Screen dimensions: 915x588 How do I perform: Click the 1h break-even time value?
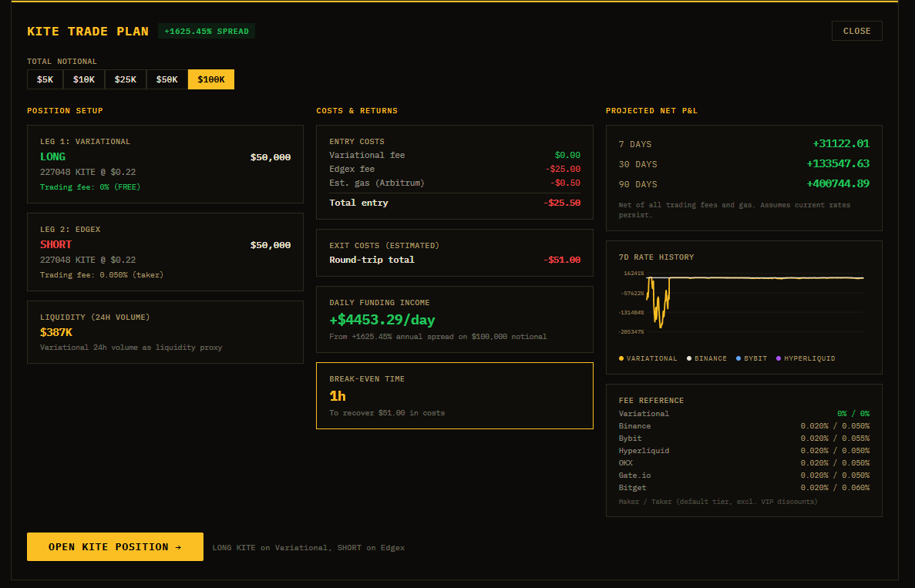[338, 396]
